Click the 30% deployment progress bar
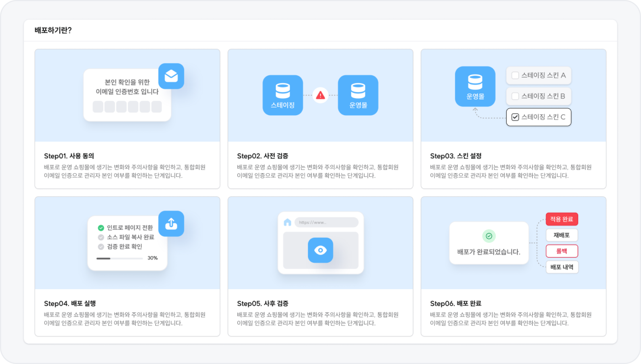The image size is (641, 364). click(x=120, y=259)
